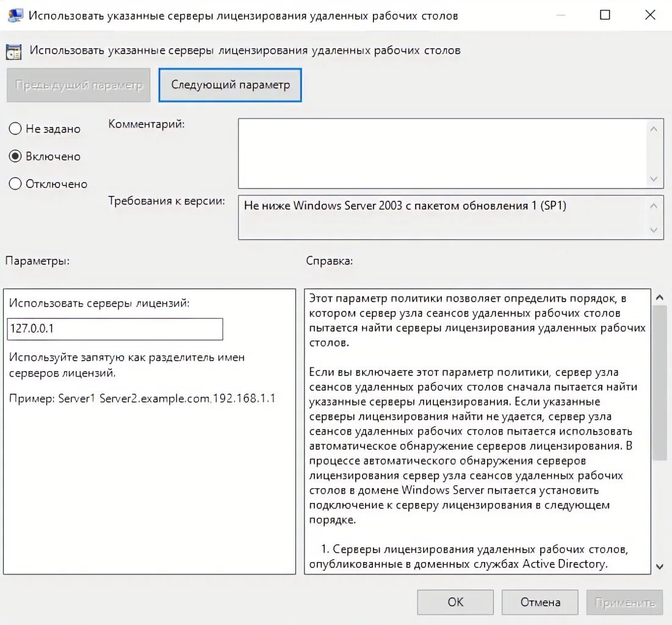Select the 'Отключено' radio button

(15, 184)
